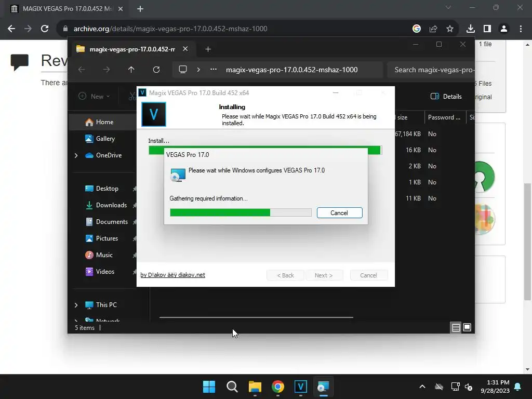Viewport: 532px width, 399px height.
Task: Bookmark this page with the star icon
Action: tap(450, 29)
